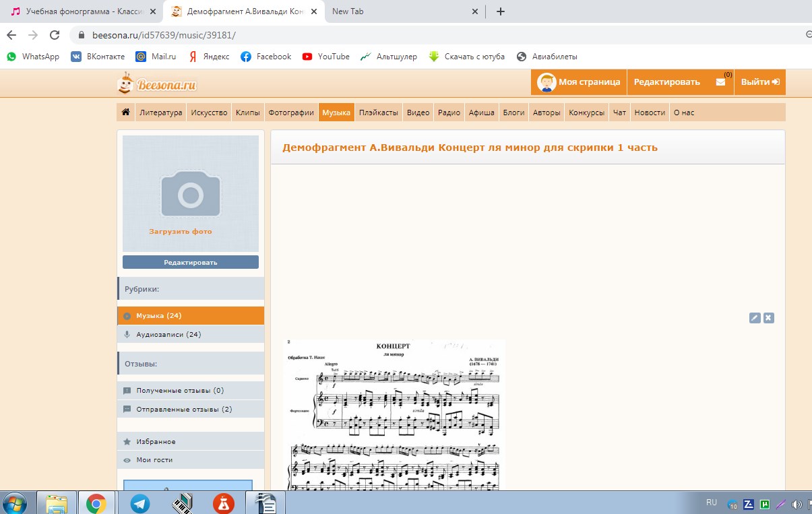Open Отправленные отзывы (2)

pyautogui.click(x=191, y=409)
